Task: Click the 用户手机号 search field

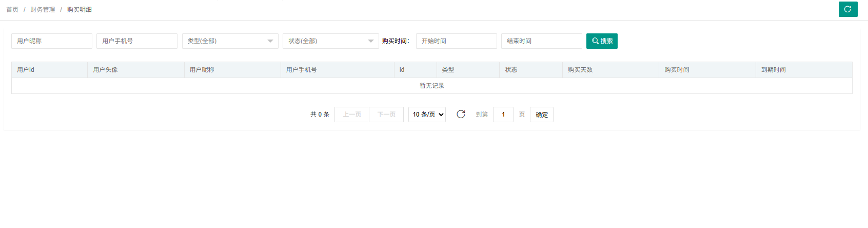Action: tap(137, 41)
